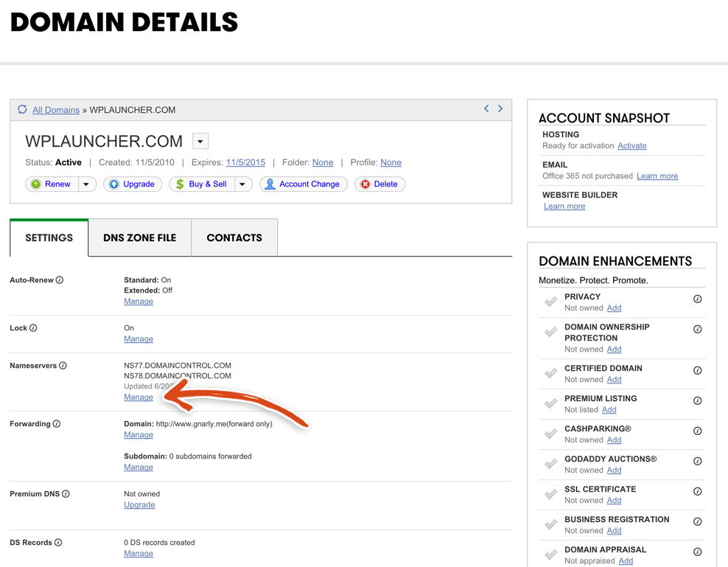Click Upgrade link under Premium DNS
This screenshot has width=728, height=567.
click(139, 505)
